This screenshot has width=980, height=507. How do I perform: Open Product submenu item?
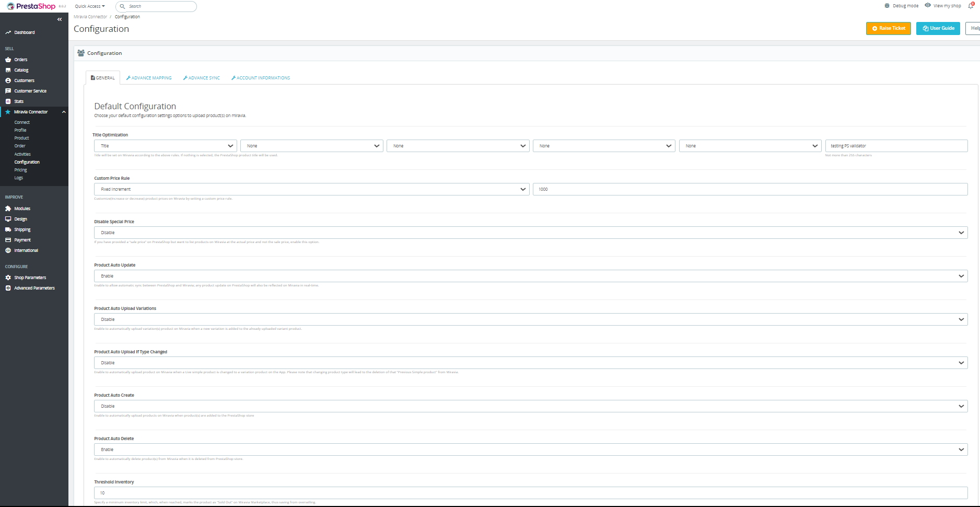click(x=21, y=138)
